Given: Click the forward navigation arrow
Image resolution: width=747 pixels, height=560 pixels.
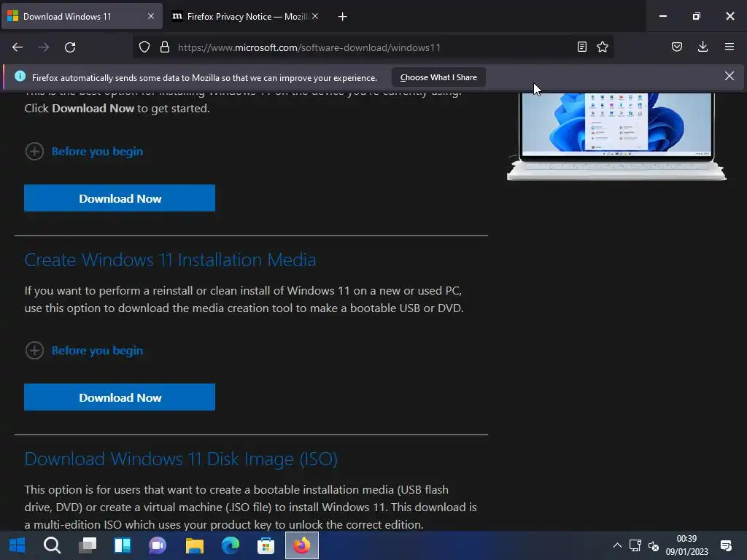Looking at the screenshot, I should (x=44, y=47).
